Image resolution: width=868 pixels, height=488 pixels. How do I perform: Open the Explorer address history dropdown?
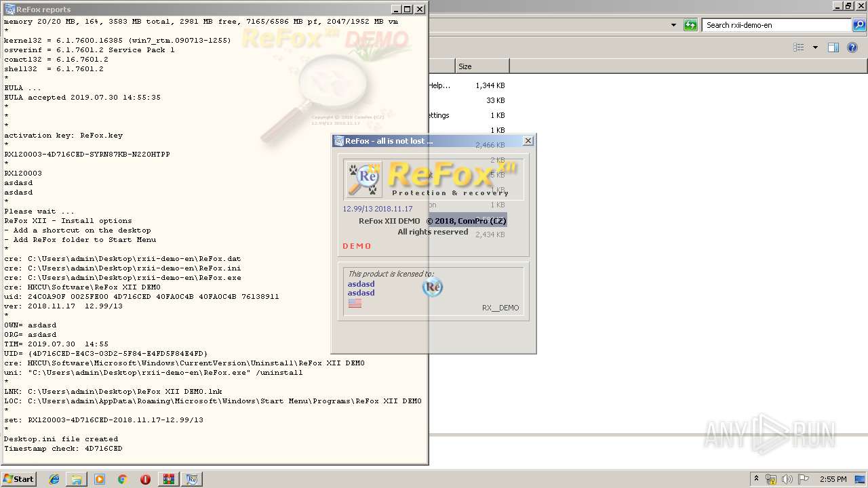click(673, 25)
